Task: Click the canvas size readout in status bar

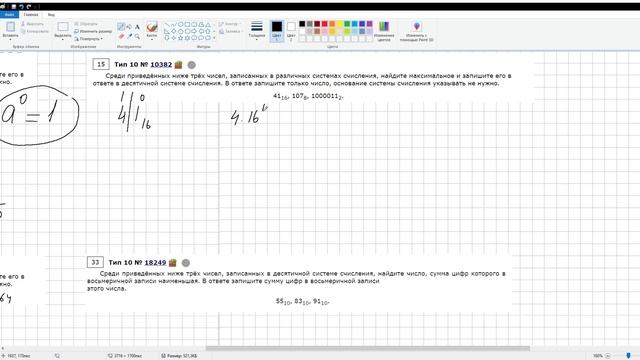Action: pyautogui.click(x=125, y=356)
